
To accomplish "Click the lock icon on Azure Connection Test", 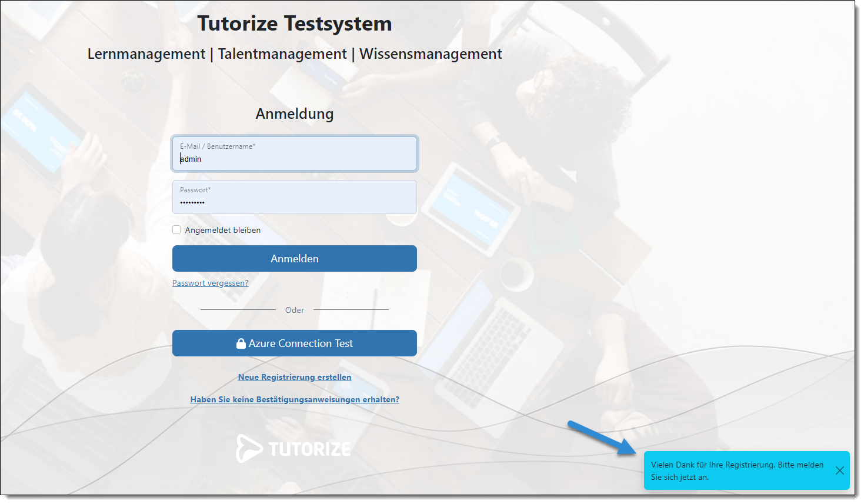I will (241, 343).
